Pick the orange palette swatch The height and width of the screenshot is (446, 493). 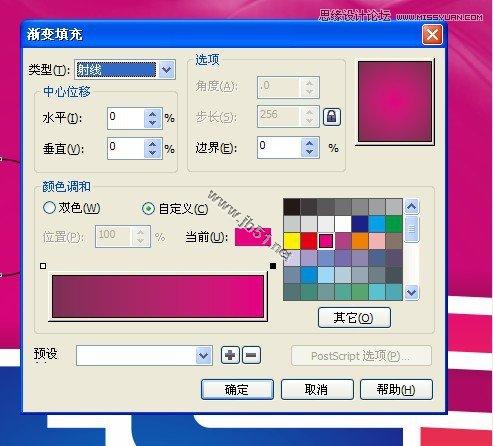pos(360,241)
